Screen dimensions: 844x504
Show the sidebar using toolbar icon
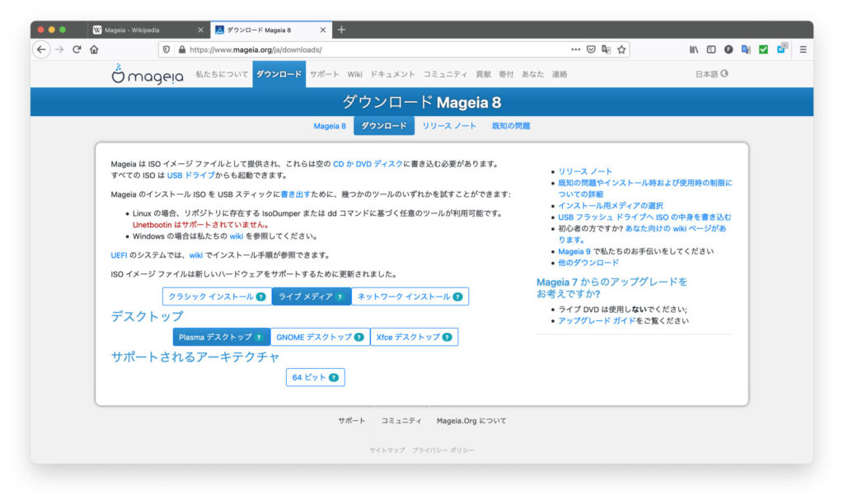(711, 49)
